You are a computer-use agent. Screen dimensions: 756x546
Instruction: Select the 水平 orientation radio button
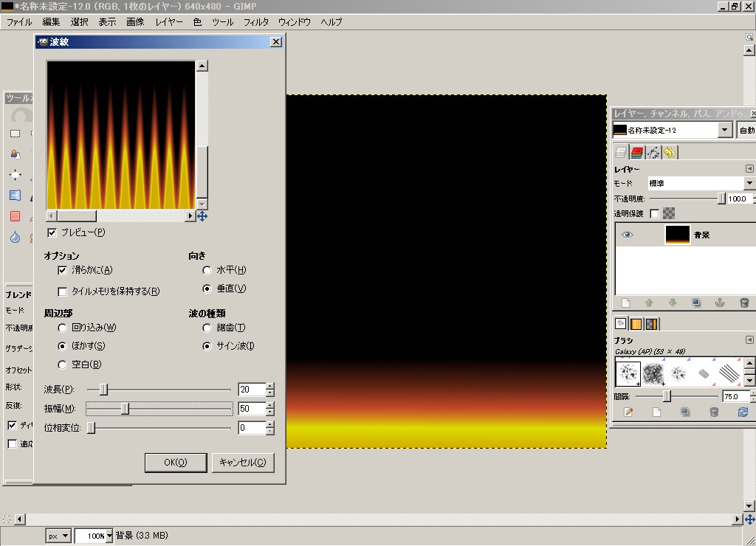[x=207, y=271]
